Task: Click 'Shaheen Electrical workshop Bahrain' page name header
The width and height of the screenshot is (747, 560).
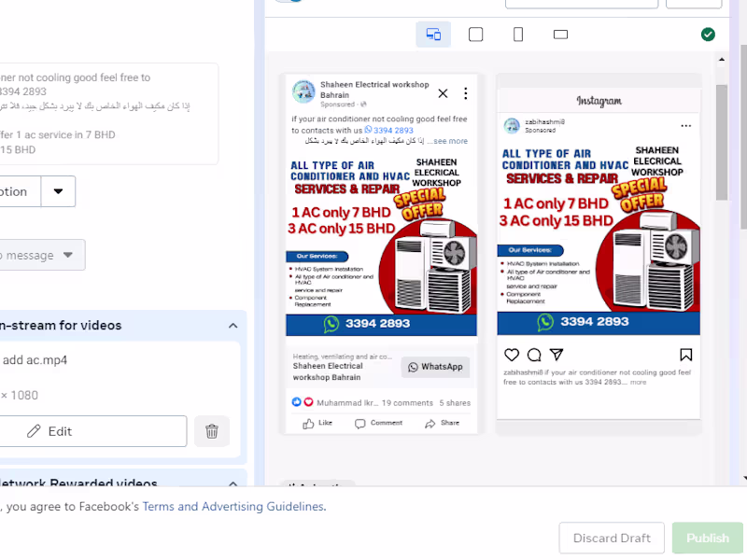Action: [x=374, y=90]
